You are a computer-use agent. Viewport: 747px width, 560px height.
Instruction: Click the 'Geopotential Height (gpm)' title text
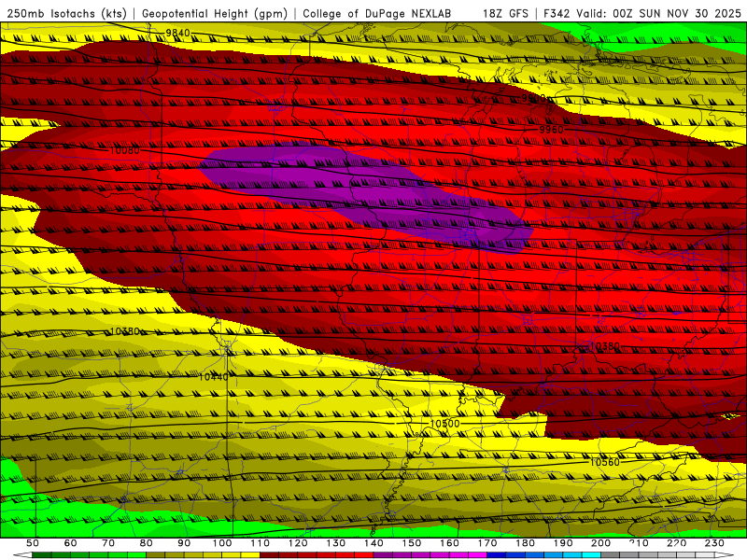215,13
